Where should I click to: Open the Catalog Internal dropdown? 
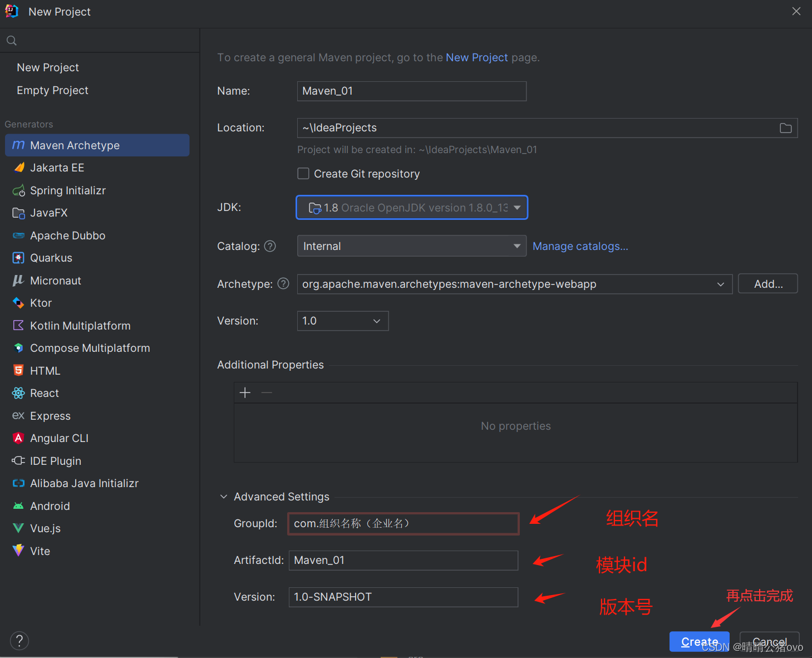[412, 246]
